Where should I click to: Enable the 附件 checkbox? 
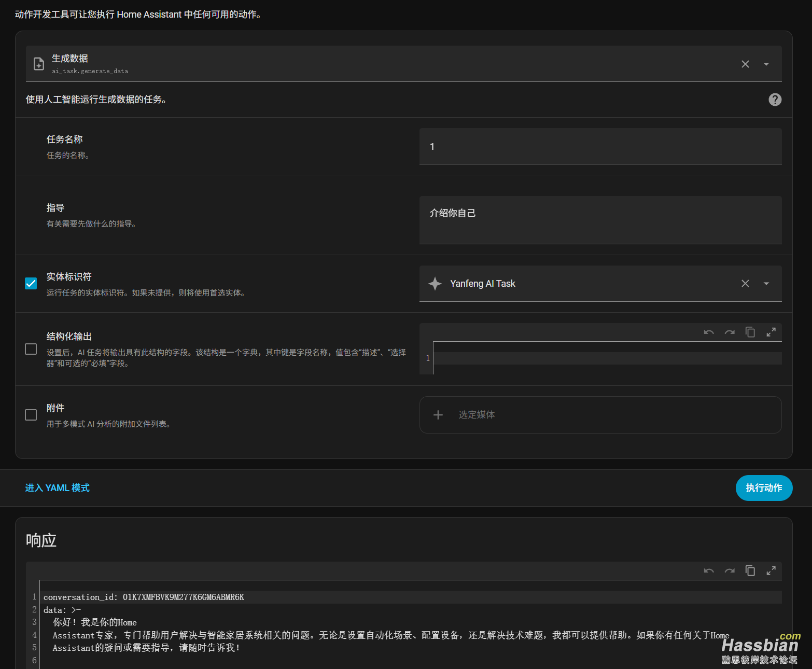pos(31,415)
